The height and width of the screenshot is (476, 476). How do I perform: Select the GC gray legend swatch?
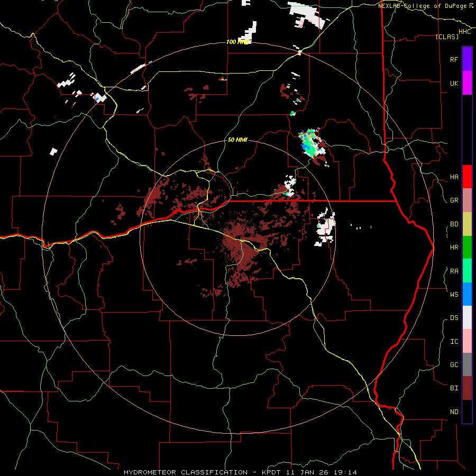click(x=467, y=364)
